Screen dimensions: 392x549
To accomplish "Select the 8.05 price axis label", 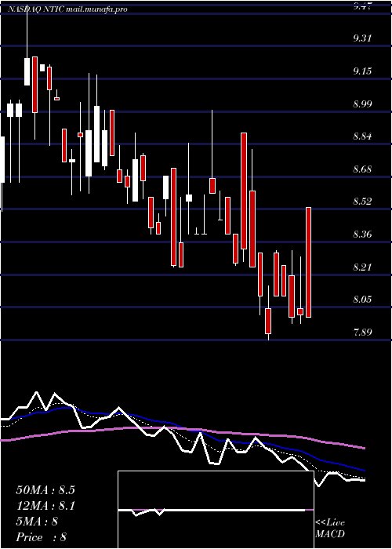I will tap(362, 300).
